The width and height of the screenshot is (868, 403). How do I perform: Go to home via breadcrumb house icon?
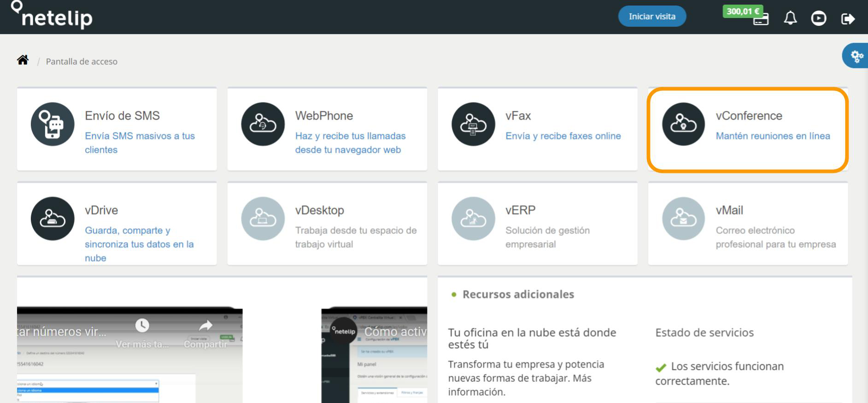pyautogui.click(x=23, y=60)
